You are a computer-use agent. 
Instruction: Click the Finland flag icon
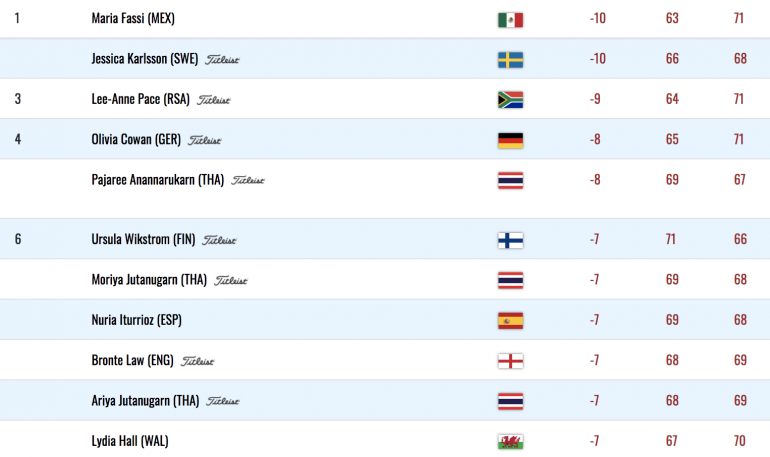pyautogui.click(x=510, y=240)
